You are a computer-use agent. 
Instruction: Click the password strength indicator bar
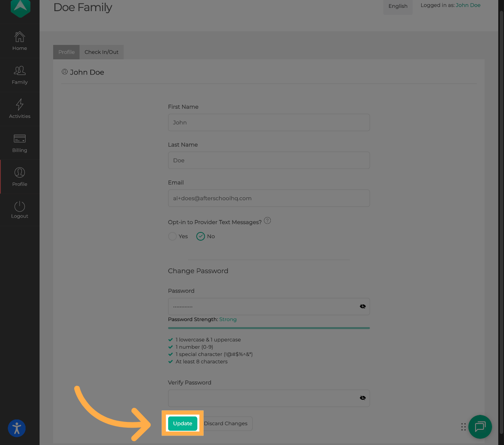(269, 328)
